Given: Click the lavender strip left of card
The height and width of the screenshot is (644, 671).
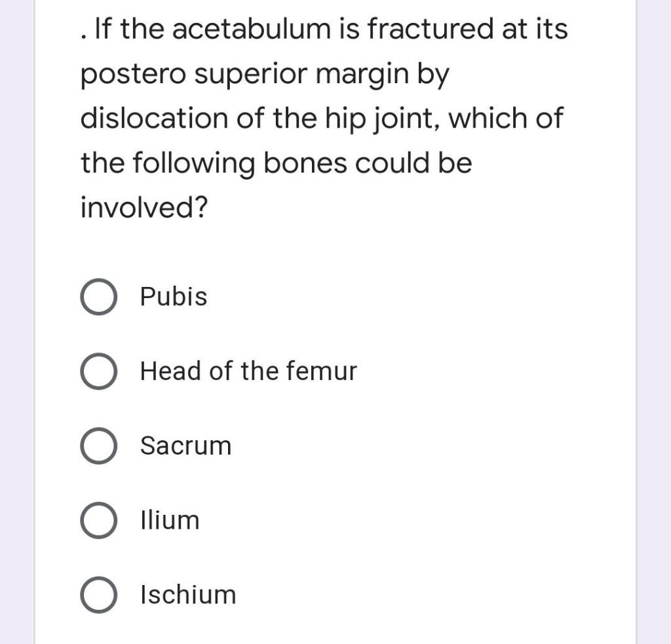Looking at the screenshot, I should 17,328.
